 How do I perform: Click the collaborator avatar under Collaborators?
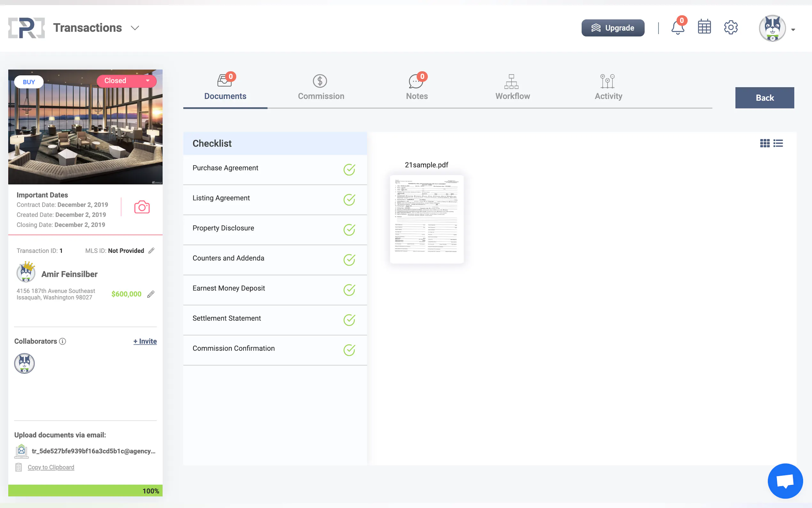[x=24, y=363]
